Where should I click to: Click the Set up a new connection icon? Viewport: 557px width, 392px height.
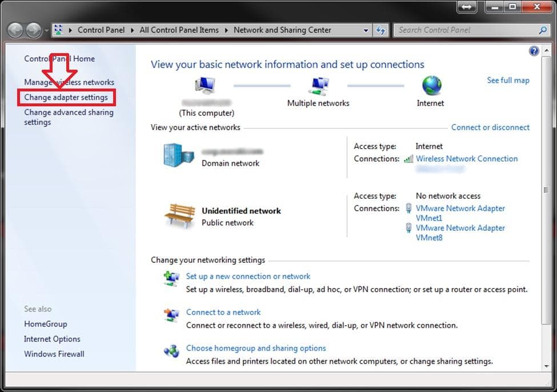click(x=170, y=279)
